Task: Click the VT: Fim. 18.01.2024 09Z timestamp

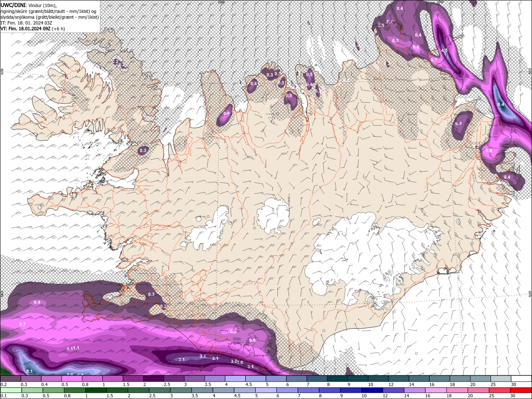Action: tap(32, 29)
